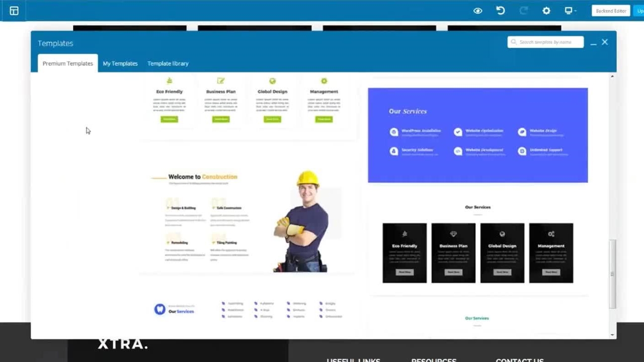
Task: Click the magnifier icon in search box
Action: click(513, 42)
